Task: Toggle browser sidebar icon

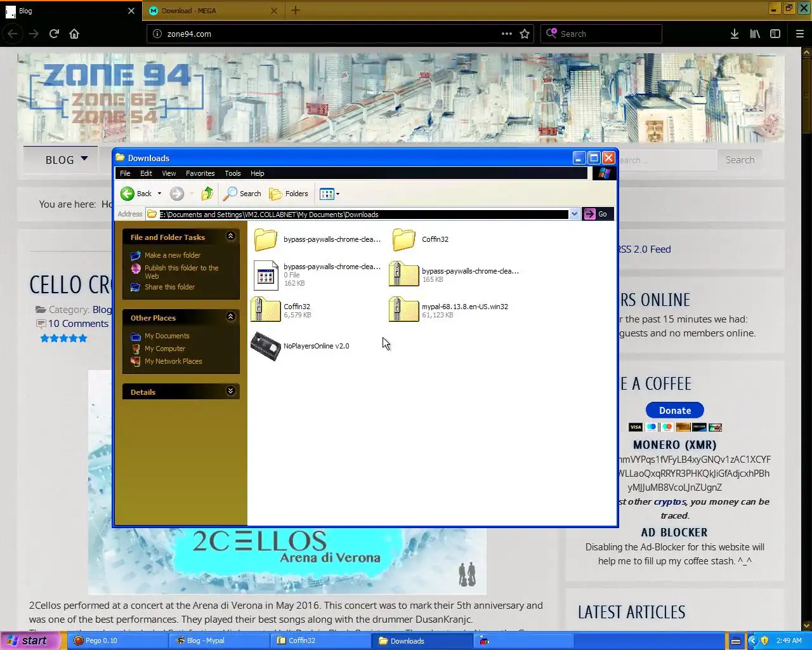Action: coord(775,34)
